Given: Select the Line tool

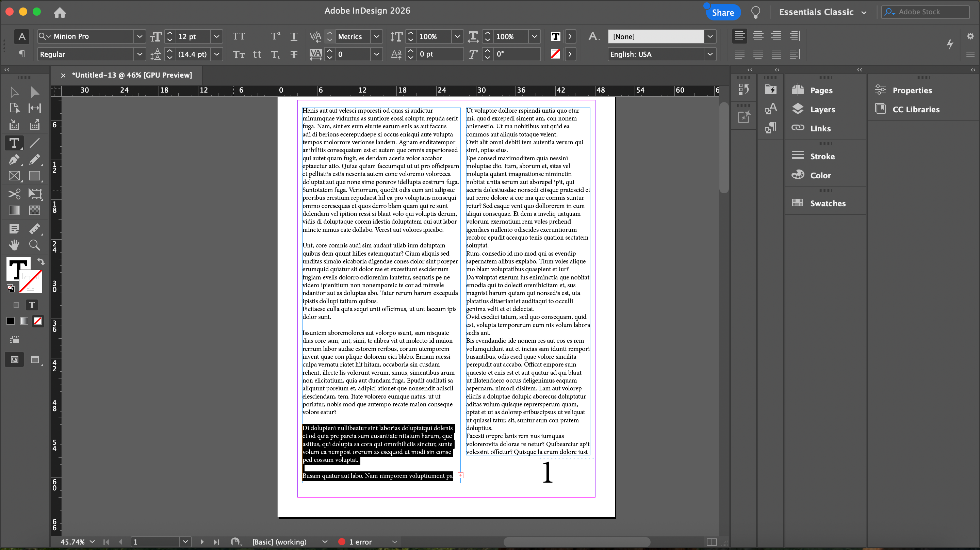Looking at the screenshot, I should [35, 143].
